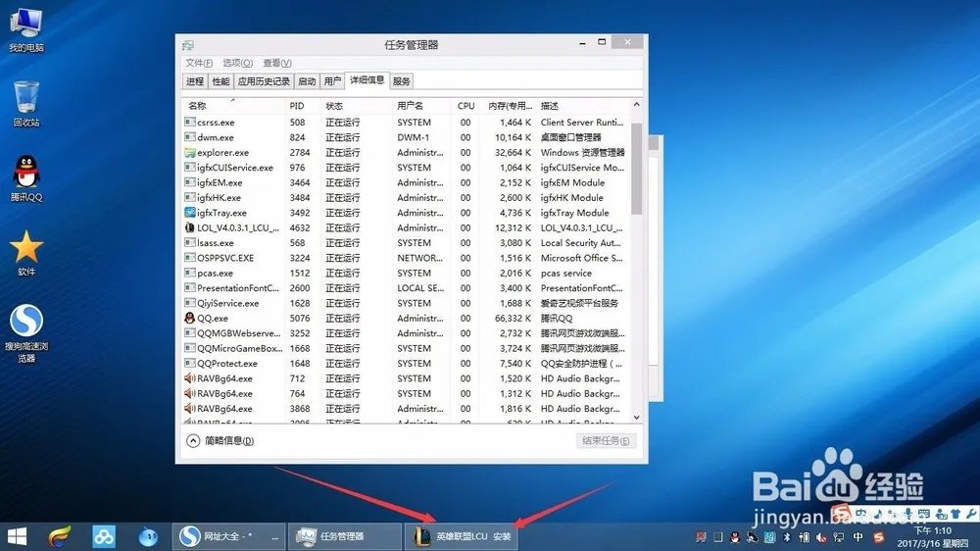The height and width of the screenshot is (551, 980).
Task: Click red flag action center tray icon
Action: click(x=702, y=537)
